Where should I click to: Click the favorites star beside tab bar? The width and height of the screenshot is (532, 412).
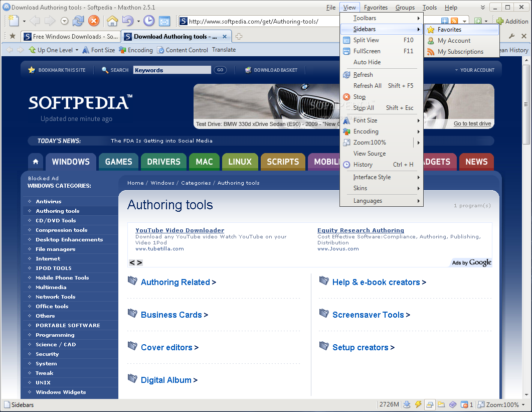(x=13, y=36)
